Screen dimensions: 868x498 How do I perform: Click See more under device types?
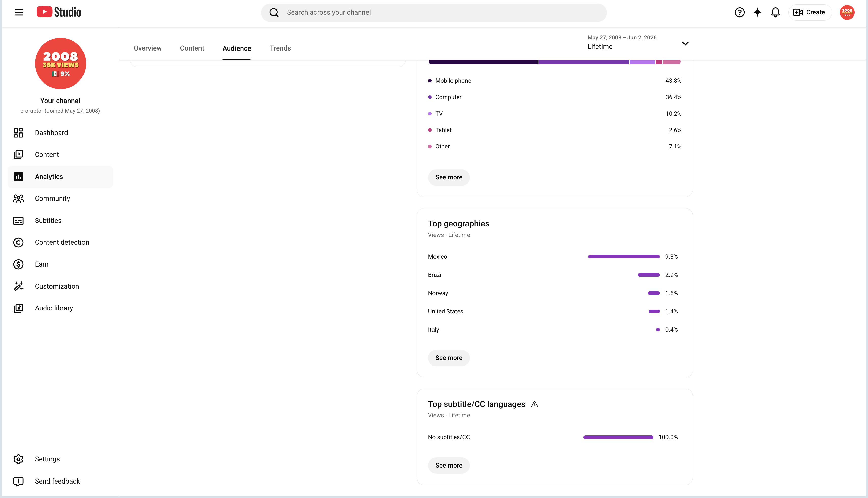coord(449,177)
